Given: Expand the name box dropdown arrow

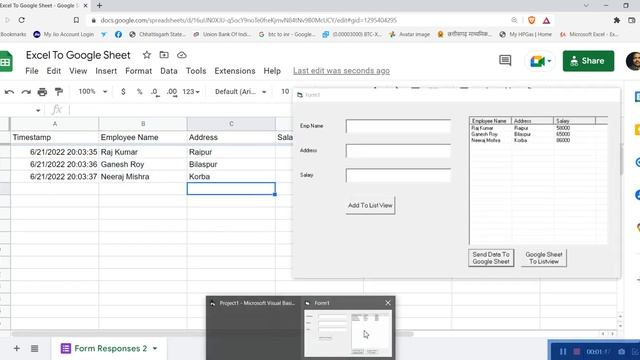Looking at the screenshot, I should [x=38, y=110].
